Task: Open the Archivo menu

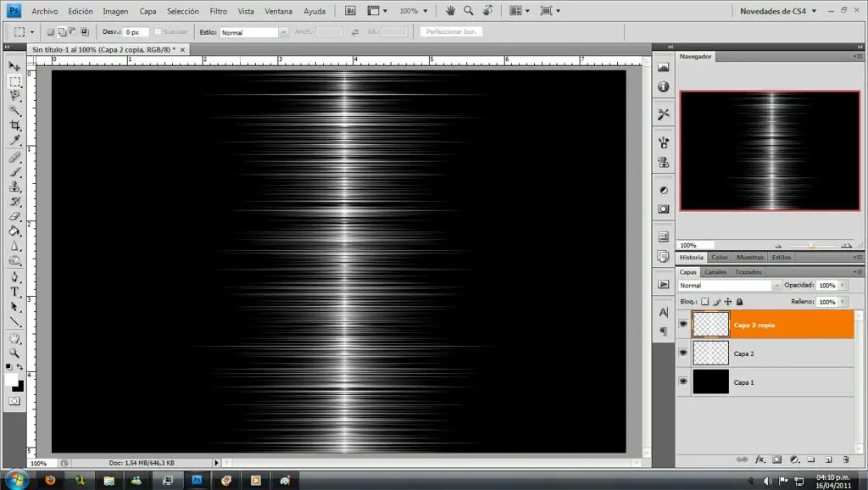Action: pyautogui.click(x=45, y=11)
